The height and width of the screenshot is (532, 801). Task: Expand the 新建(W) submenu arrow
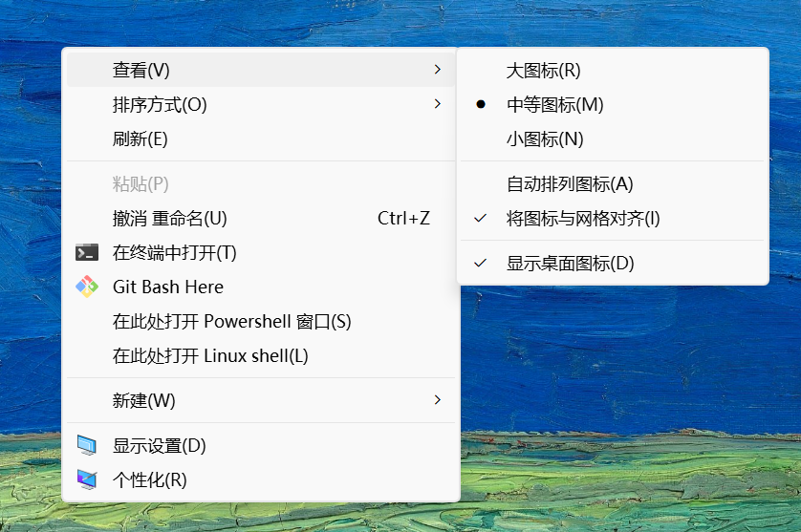[x=437, y=400]
